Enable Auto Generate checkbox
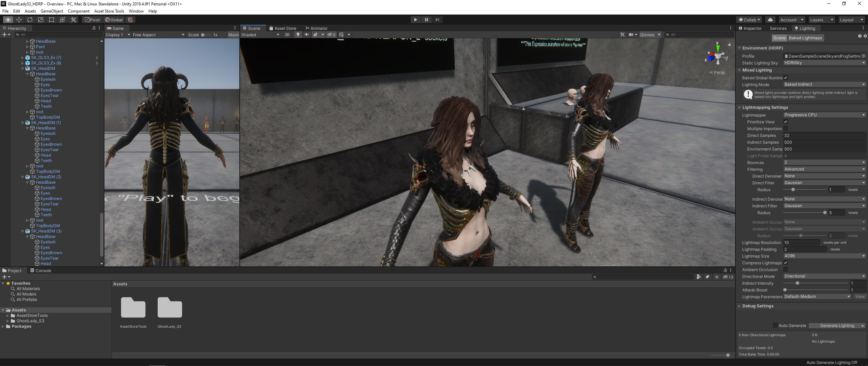The image size is (868, 366). click(775, 325)
